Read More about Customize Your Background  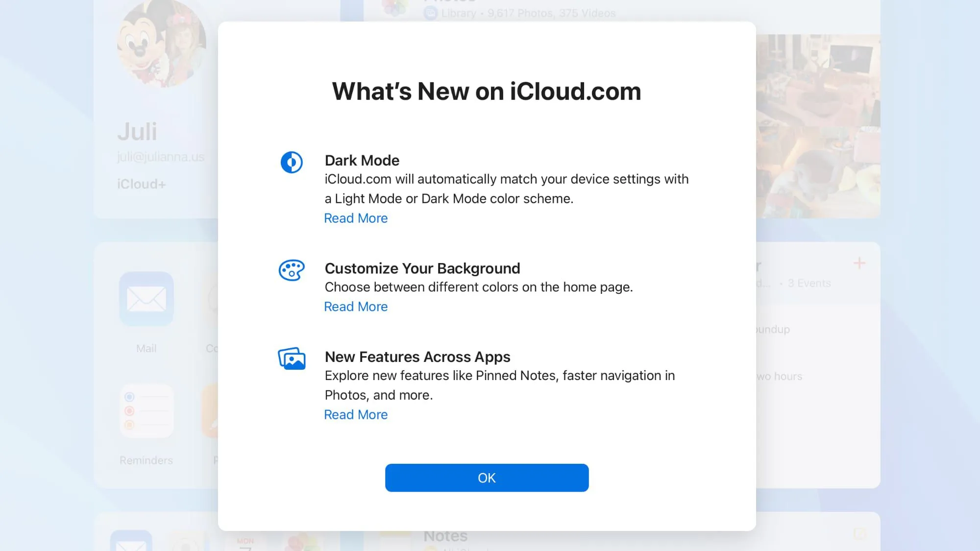[x=355, y=306]
